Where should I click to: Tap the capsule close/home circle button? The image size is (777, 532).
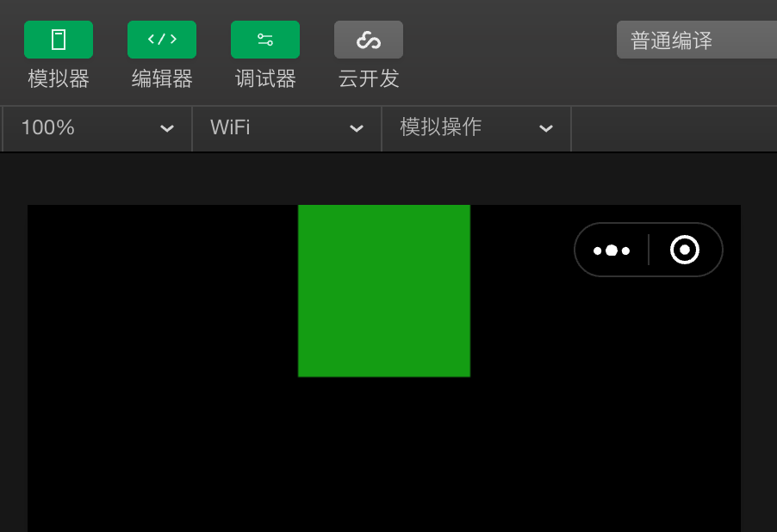tap(685, 250)
